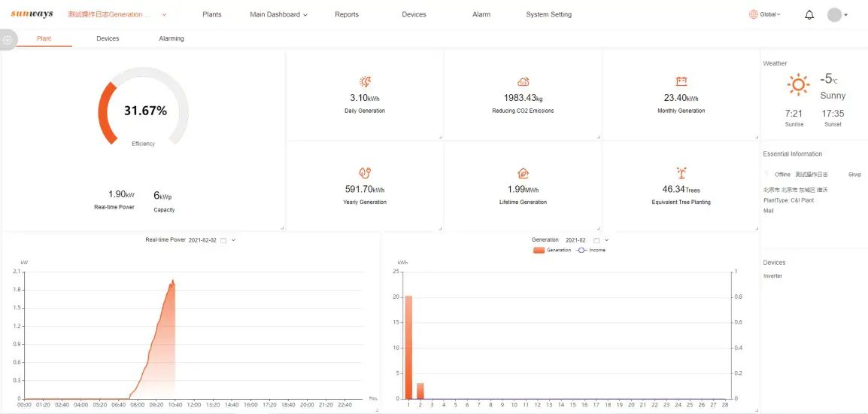Open the user avatar menu
The height and width of the screenshot is (414, 868).
pos(834,15)
